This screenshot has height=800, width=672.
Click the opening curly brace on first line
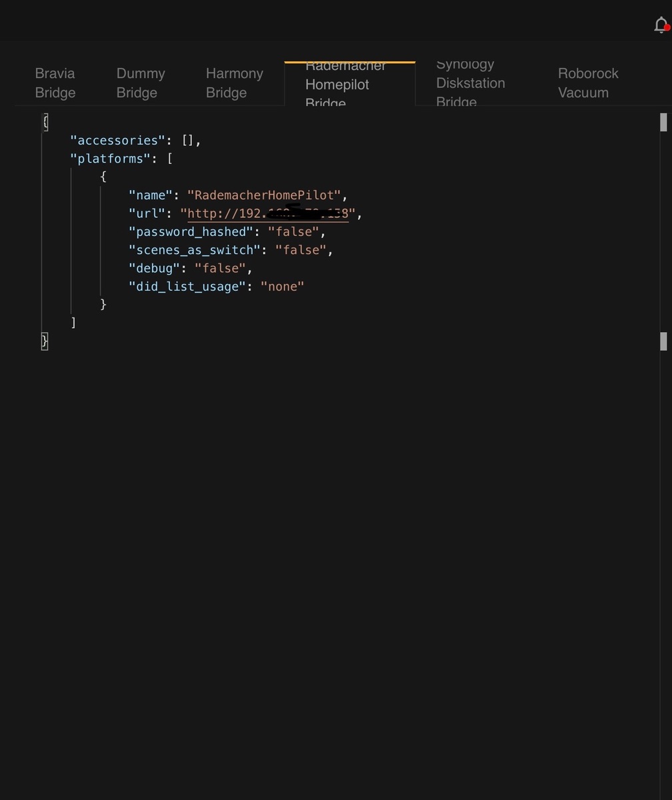pyautogui.click(x=45, y=122)
